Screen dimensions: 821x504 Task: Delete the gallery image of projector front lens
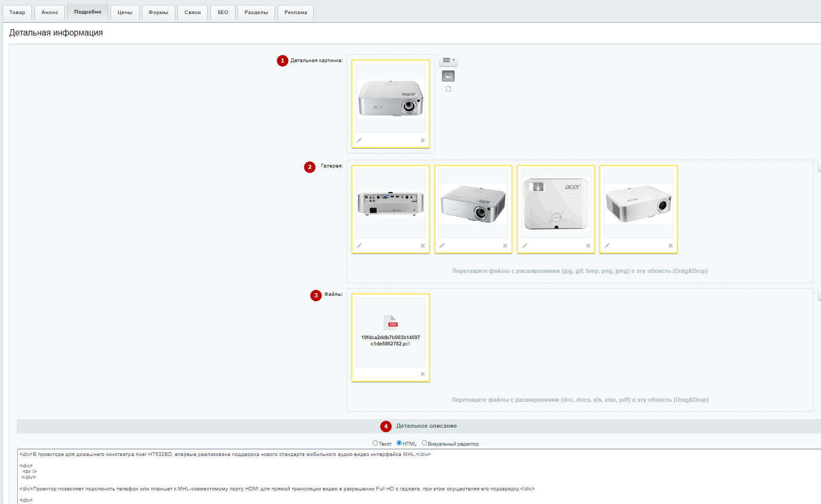click(x=505, y=246)
